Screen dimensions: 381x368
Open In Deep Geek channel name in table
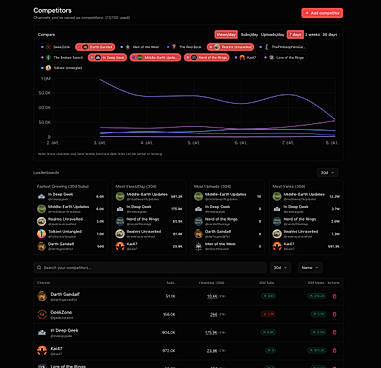coord(64,330)
